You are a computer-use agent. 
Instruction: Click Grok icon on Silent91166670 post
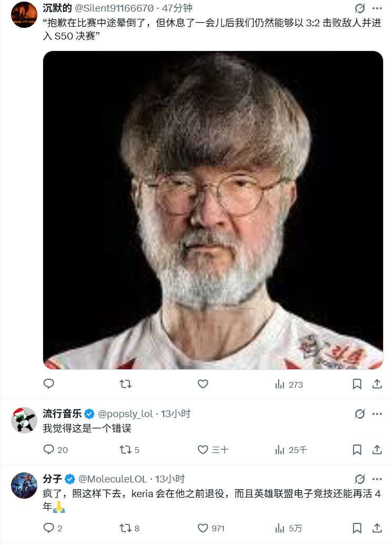click(360, 8)
